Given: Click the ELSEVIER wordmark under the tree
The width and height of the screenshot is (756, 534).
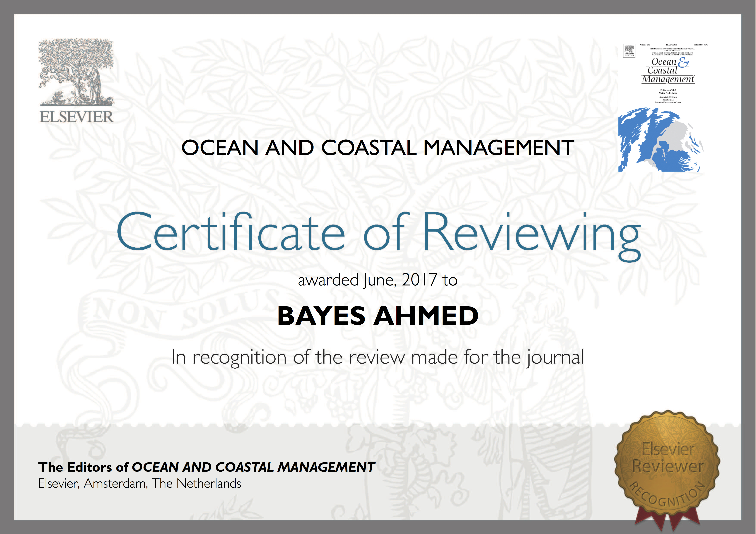Looking at the screenshot, I should pos(76,117).
